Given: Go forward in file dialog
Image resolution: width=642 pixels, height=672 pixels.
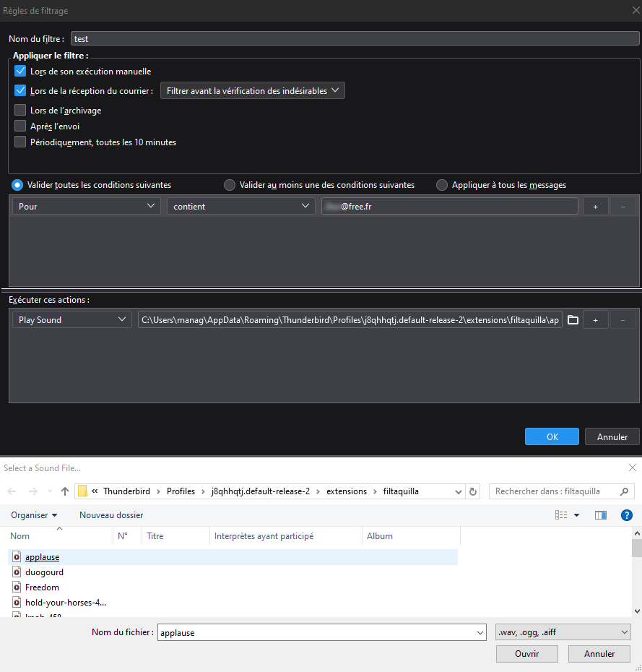Looking at the screenshot, I should point(33,491).
